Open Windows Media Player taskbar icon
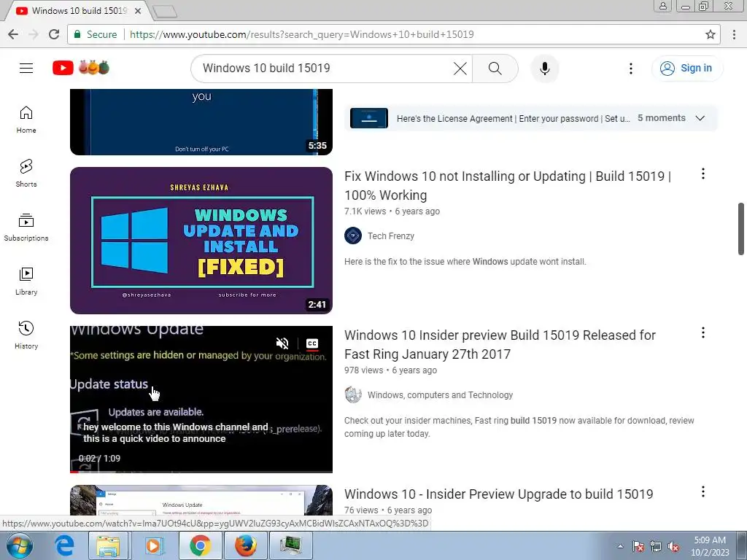Image resolution: width=747 pixels, height=560 pixels. tap(153, 545)
